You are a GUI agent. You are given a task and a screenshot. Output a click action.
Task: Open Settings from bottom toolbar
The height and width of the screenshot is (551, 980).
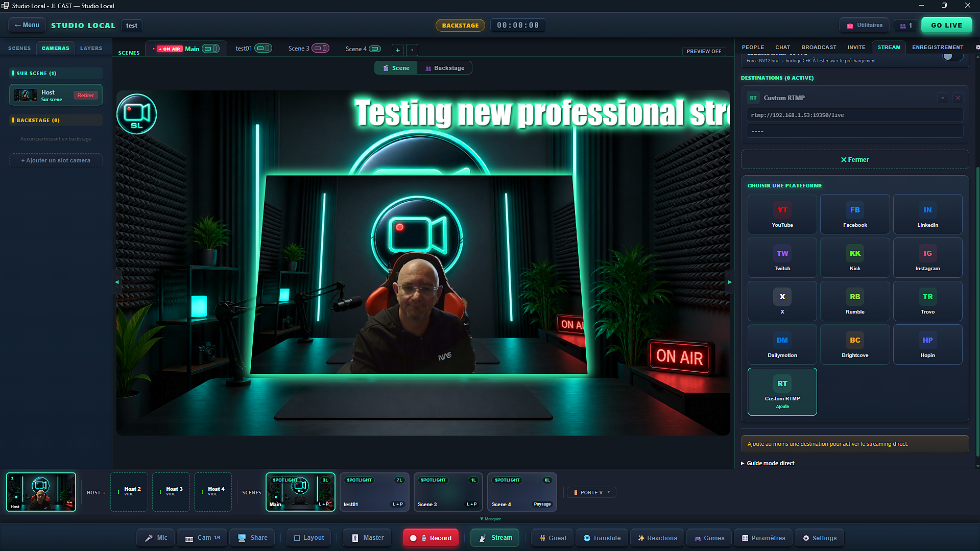(820, 538)
